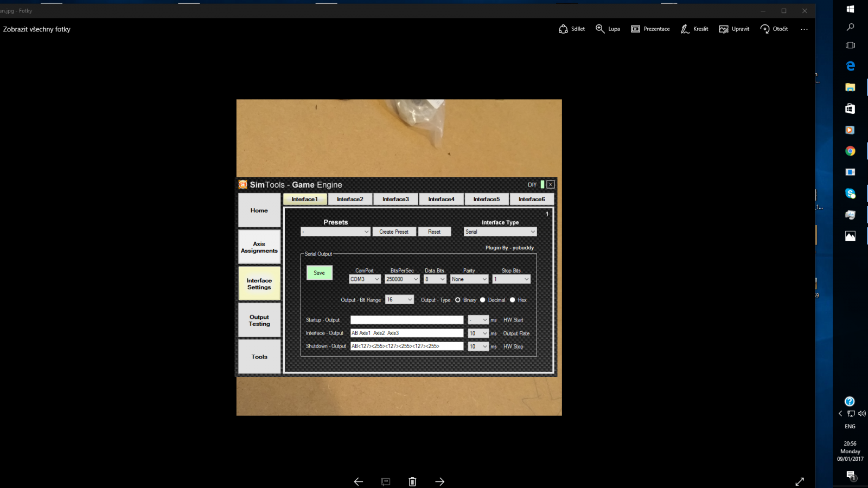Open the Upravit edit tool

tap(734, 29)
